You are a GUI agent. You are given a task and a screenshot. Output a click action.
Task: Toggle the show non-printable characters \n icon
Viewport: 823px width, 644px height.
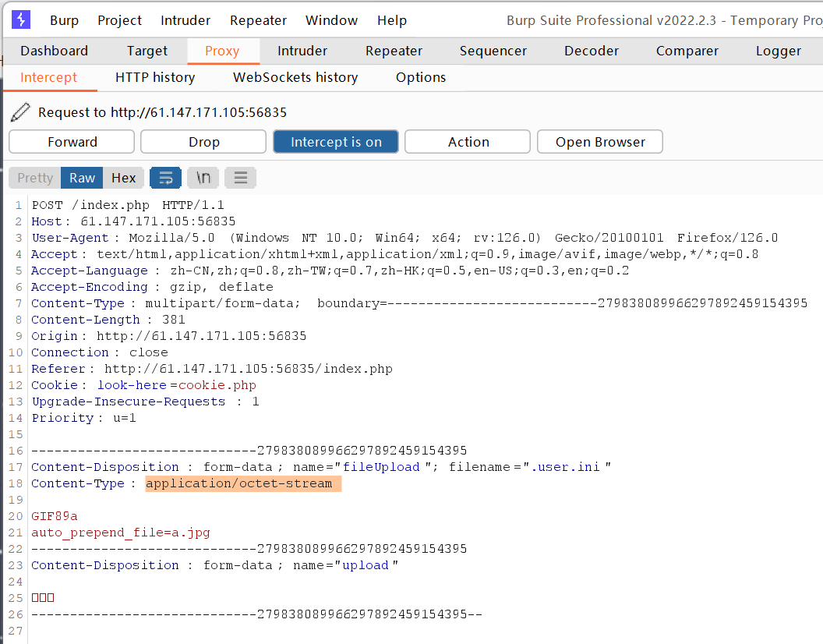point(203,178)
